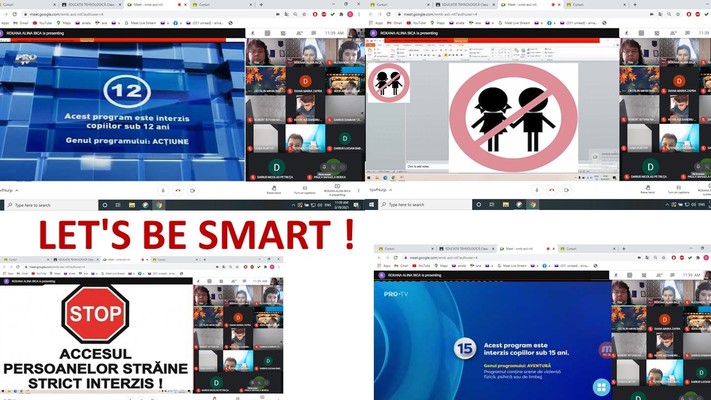This screenshot has width=711, height=400.
Task: Click 'Click to add notes' in PowerPoint
Action: pyautogui.click(x=418, y=166)
